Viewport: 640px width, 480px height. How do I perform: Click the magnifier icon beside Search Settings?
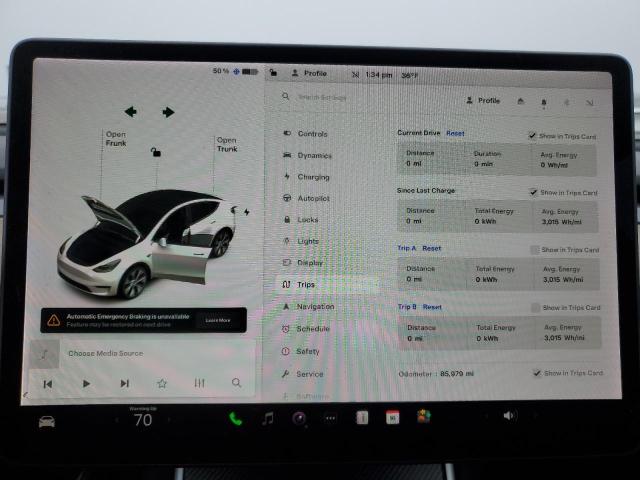286,96
